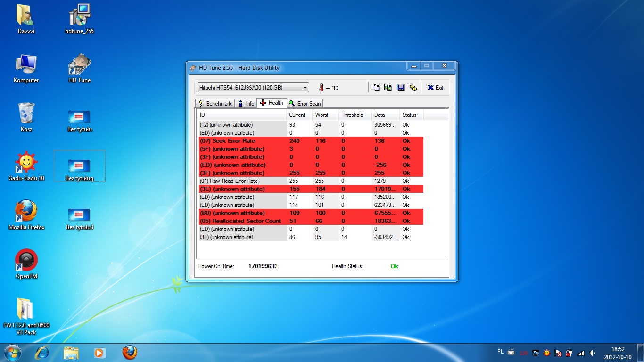The image size is (644, 362).
Task: Click the keyboard icon in system tray
Action: tap(511, 352)
